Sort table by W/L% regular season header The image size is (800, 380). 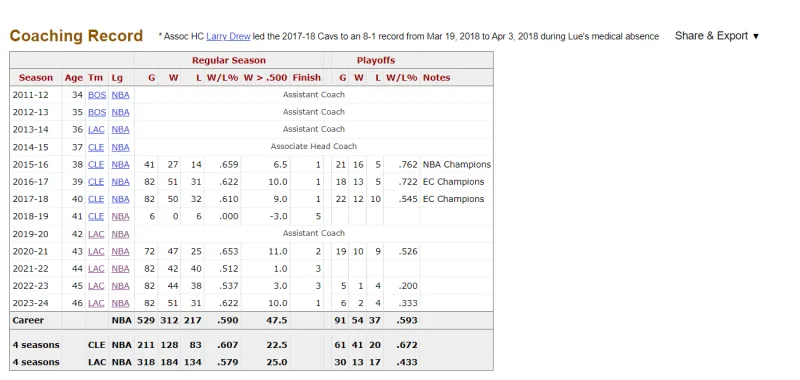coord(222,78)
